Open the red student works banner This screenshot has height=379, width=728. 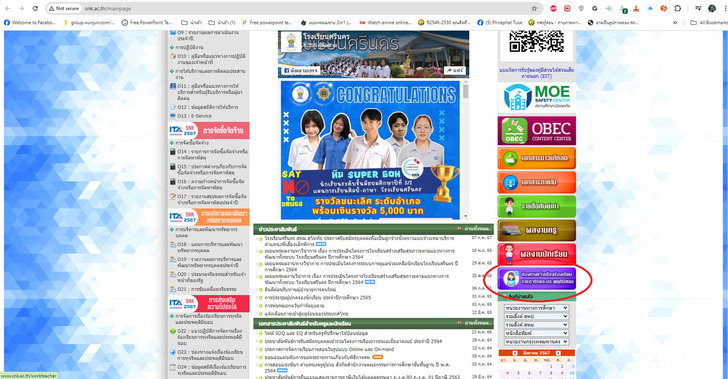pos(537,254)
